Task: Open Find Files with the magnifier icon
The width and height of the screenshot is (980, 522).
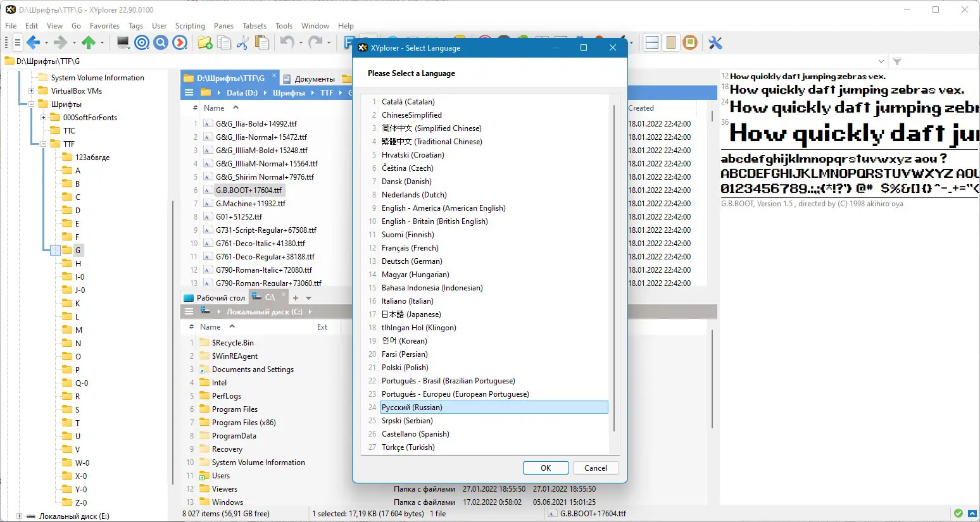Action: coord(161,42)
